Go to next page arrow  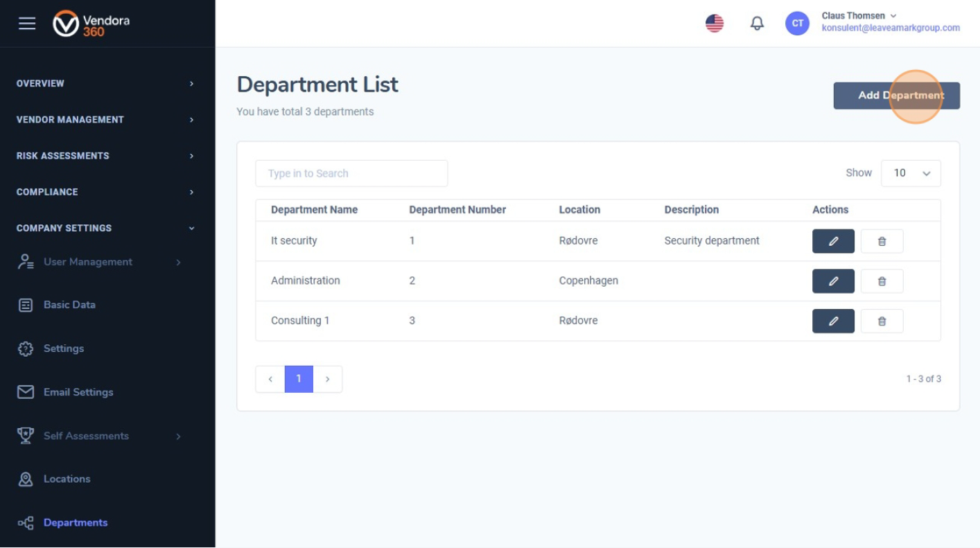(328, 379)
